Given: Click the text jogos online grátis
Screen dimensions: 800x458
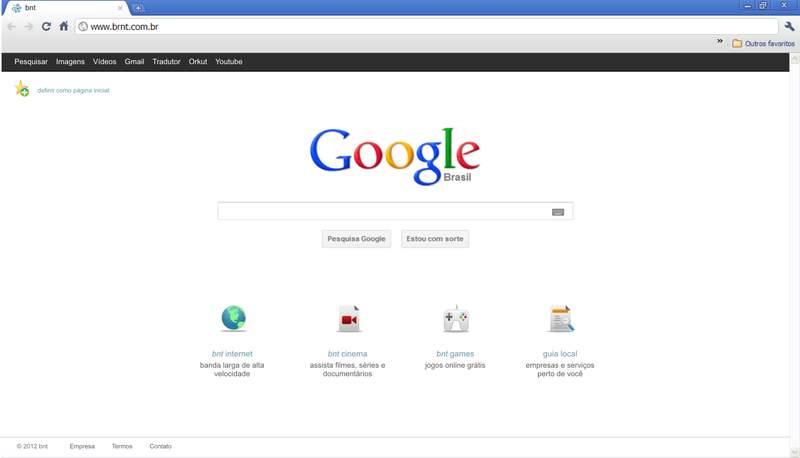Looking at the screenshot, I should point(455,365).
